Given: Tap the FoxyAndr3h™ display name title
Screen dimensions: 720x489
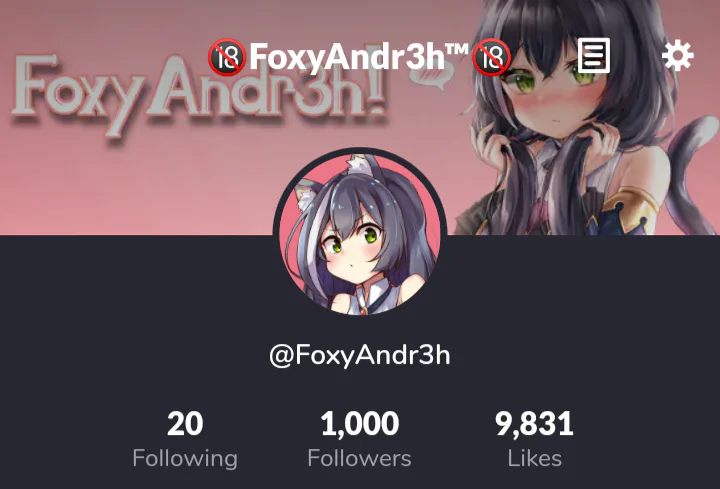Looking at the screenshot, I should pos(359,56).
